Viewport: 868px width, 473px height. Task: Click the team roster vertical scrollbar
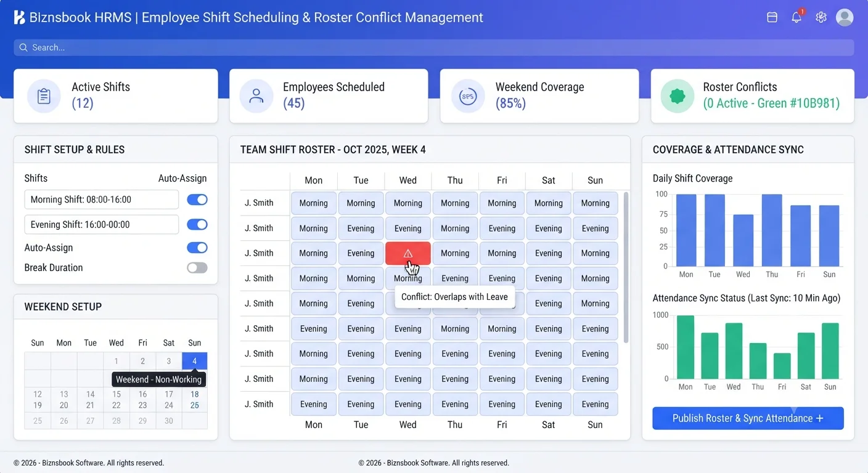pyautogui.click(x=626, y=267)
